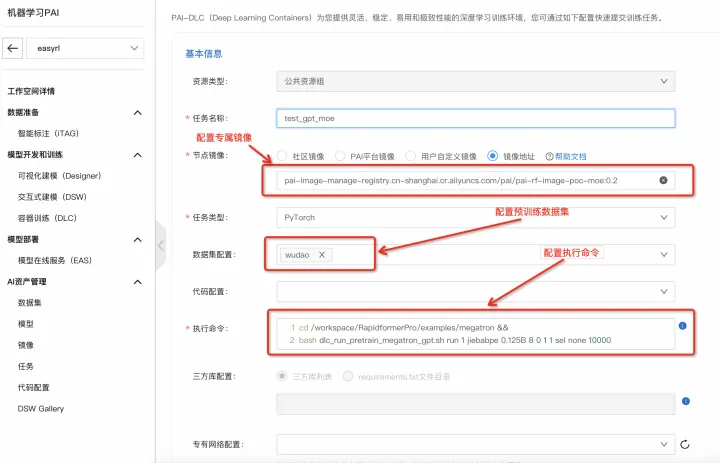Click the help icon beside 帮助文档

pyautogui.click(x=547, y=156)
